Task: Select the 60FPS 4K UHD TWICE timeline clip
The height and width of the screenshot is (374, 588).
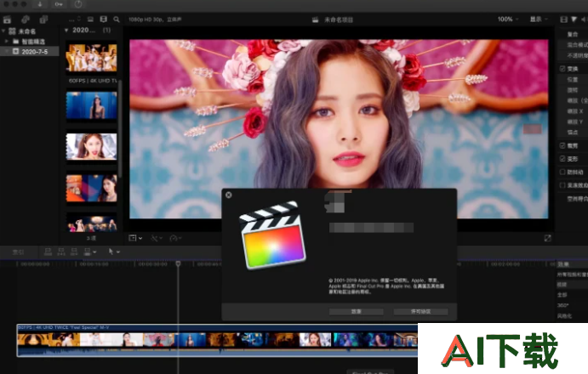Action: (x=217, y=340)
